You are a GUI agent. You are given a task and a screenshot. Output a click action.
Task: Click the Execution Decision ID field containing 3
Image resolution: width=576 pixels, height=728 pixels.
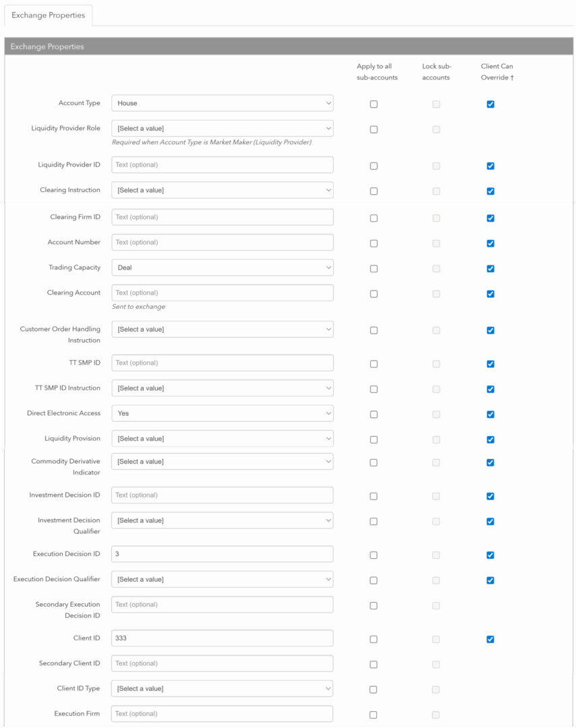tap(222, 554)
